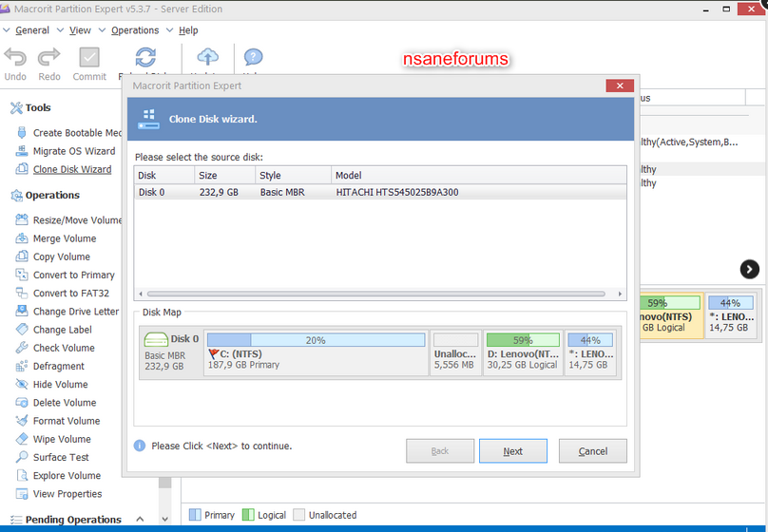The height and width of the screenshot is (532, 768).
Task: Click the Unallocated legend swatch
Action: (x=298, y=515)
